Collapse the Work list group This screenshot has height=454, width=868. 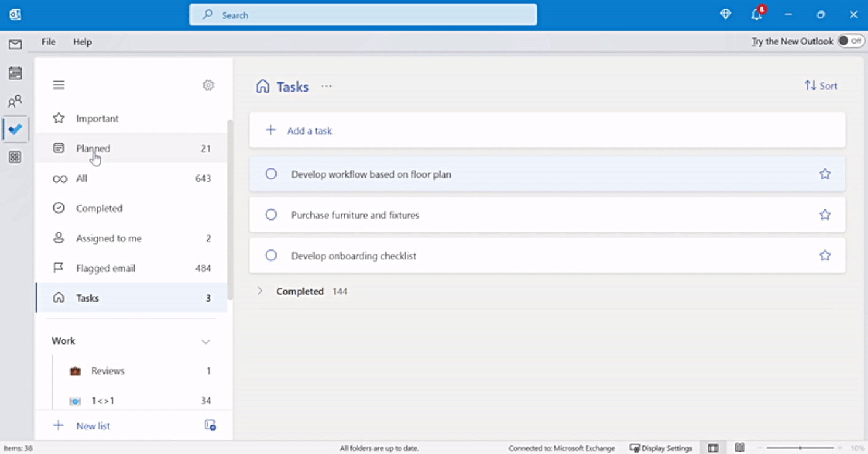tap(206, 341)
